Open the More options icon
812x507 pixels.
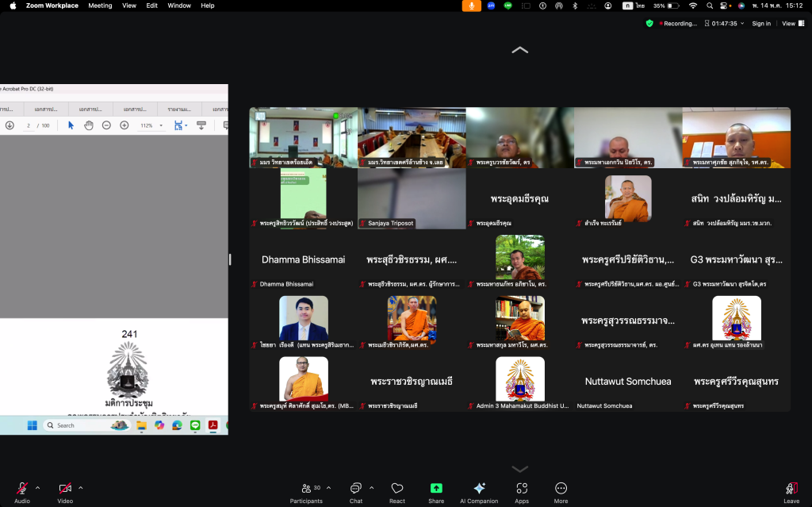click(x=561, y=488)
